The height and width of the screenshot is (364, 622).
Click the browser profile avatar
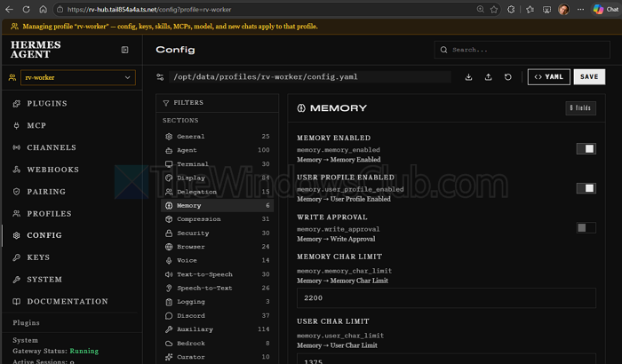click(563, 9)
